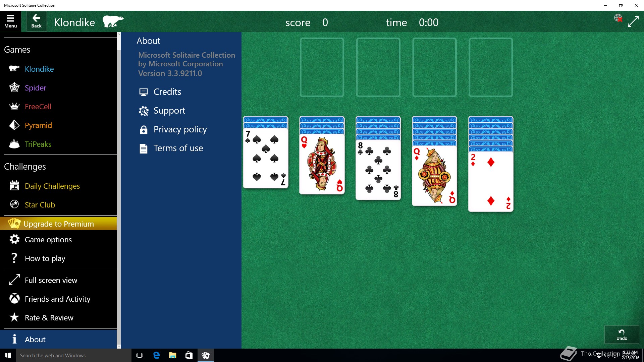Click the FreeCell crown icon

point(14,106)
